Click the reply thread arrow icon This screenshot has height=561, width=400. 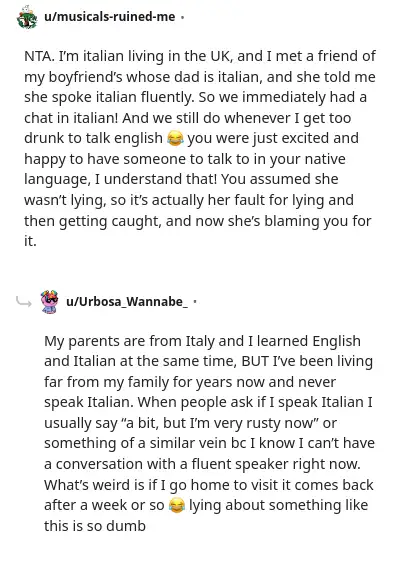[x=24, y=302]
